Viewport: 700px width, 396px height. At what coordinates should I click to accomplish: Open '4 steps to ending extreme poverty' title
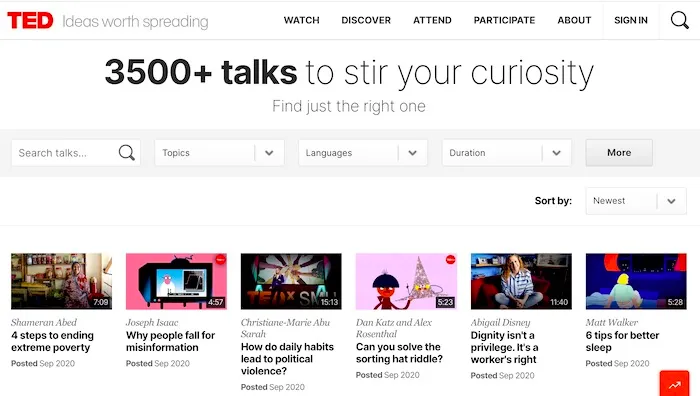[x=53, y=342]
